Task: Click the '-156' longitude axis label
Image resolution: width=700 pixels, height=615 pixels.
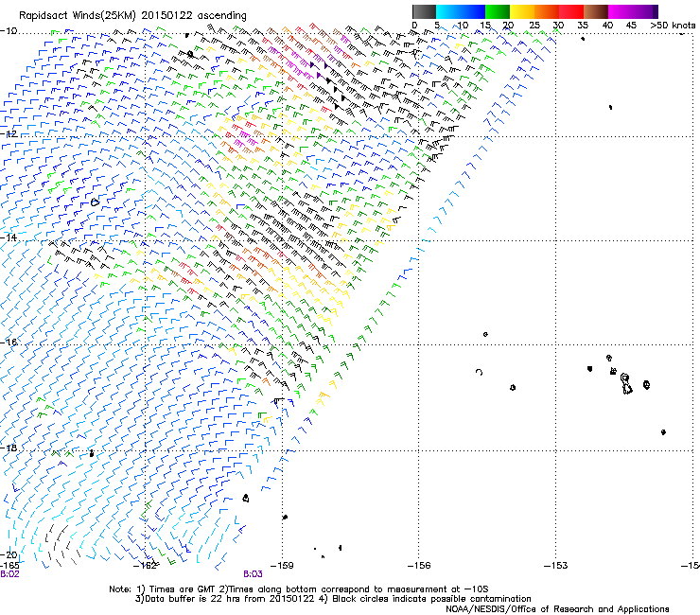Action: pyautogui.click(x=419, y=566)
